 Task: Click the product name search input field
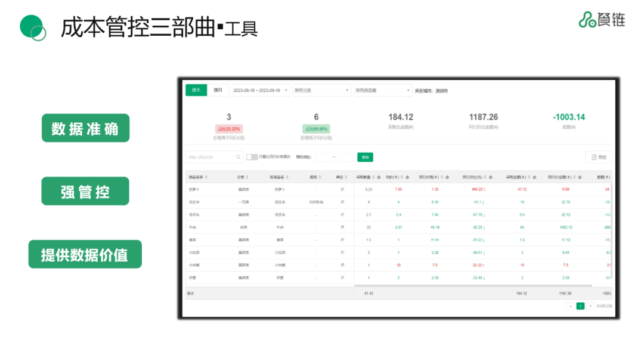pyautogui.click(x=210, y=157)
